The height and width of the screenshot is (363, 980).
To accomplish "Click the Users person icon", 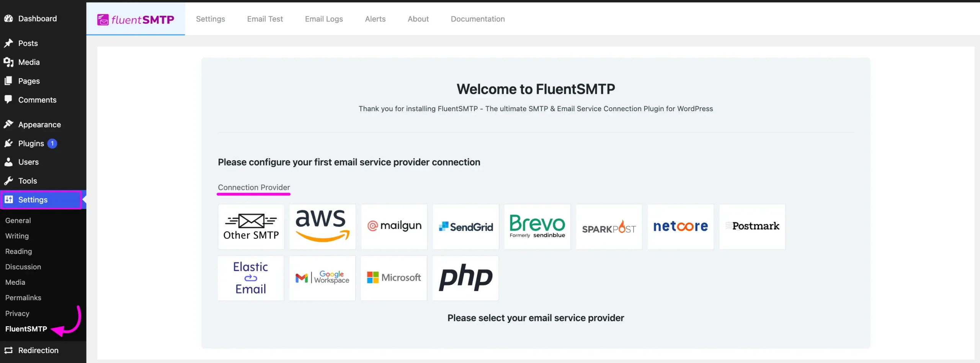I will click(x=8, y=162).
